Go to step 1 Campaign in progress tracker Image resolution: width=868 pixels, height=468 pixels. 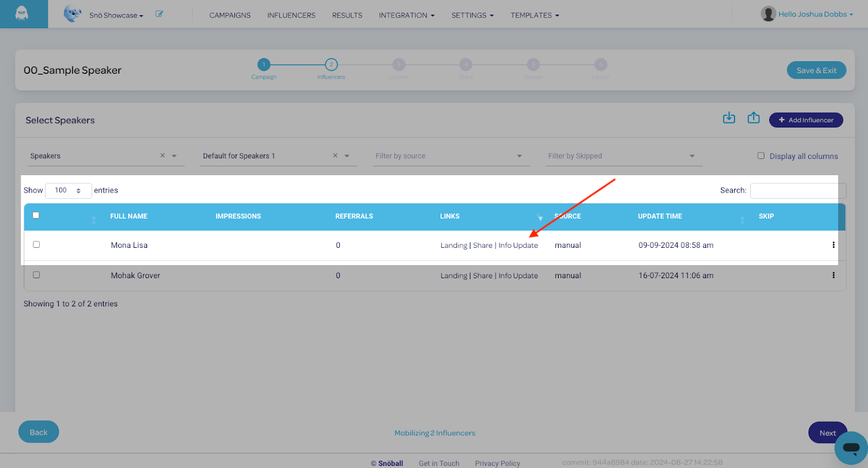(264, 65)
